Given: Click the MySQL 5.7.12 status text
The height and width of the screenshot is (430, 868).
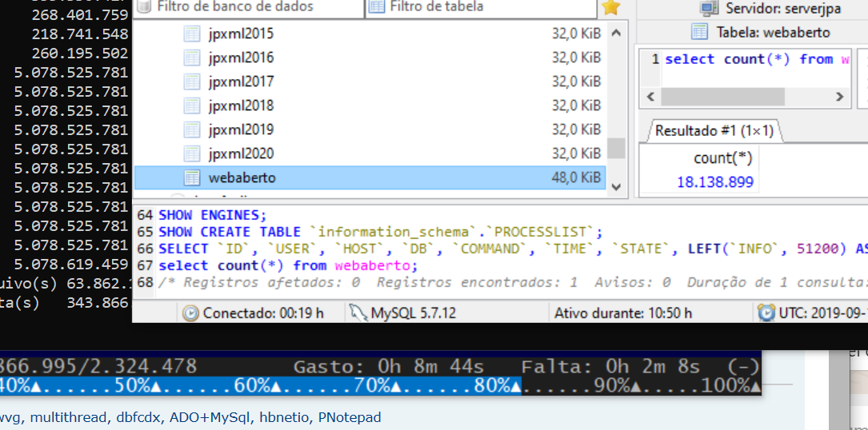Looking at the screenshot, I should click(413, 313).
